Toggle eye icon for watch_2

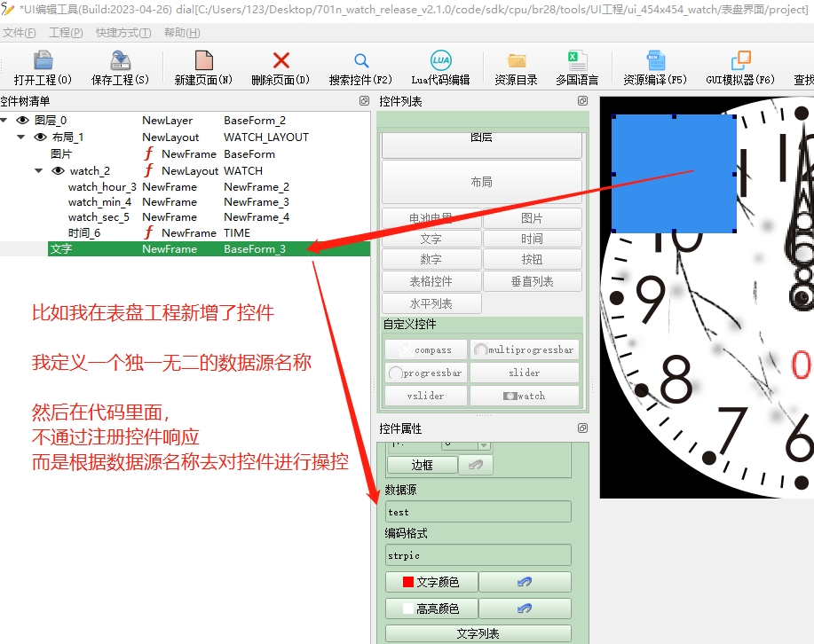[59, 170]
